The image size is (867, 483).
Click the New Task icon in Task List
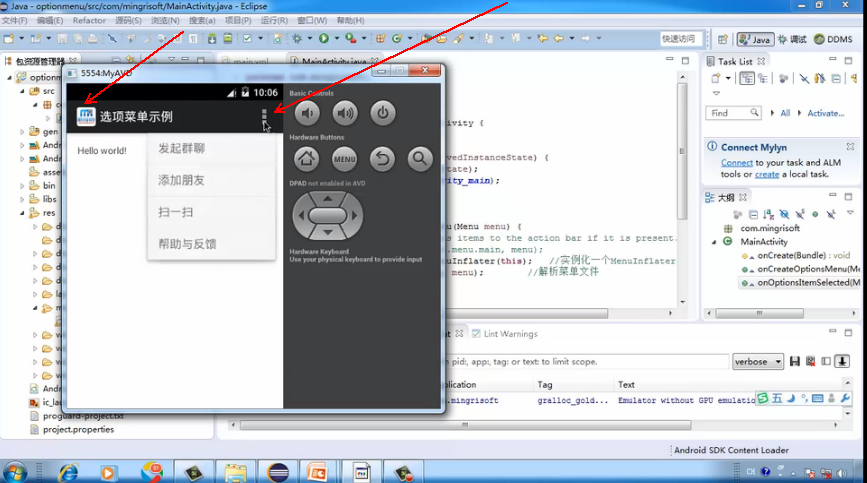pos(716,78)
